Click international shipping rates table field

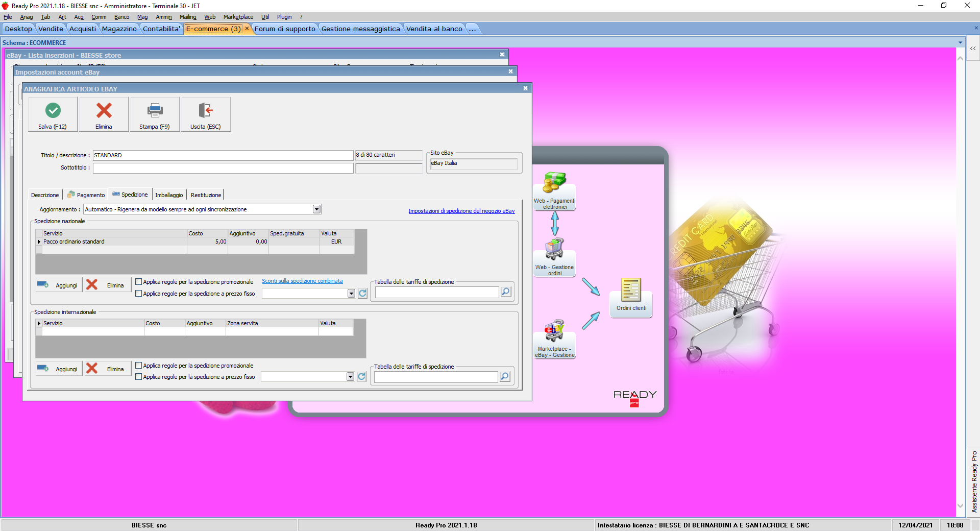pos(436,377)
